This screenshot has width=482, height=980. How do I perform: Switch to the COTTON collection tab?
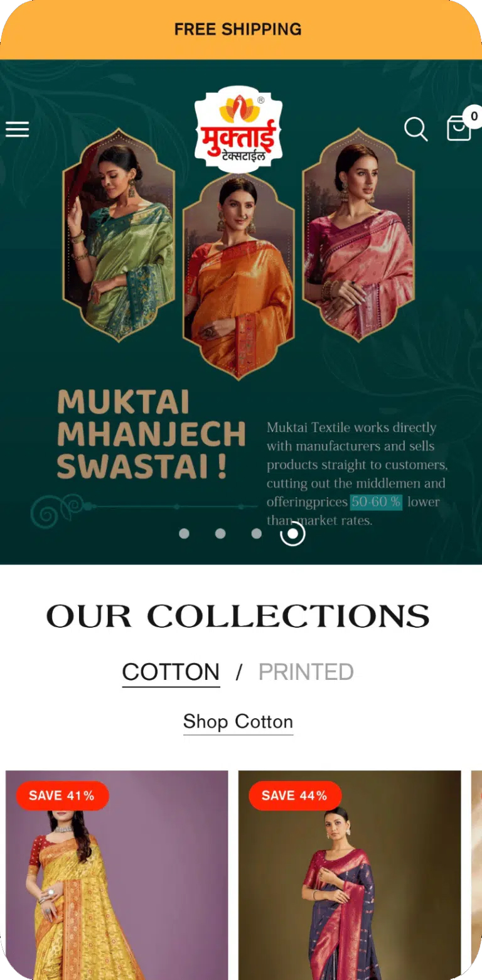pos(171,672)
